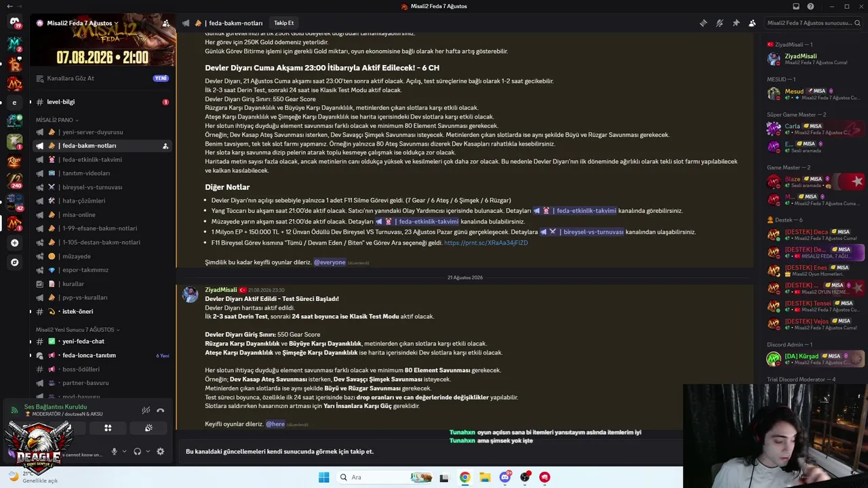
Task: Open notification settings bell in header
Action: 719,23
